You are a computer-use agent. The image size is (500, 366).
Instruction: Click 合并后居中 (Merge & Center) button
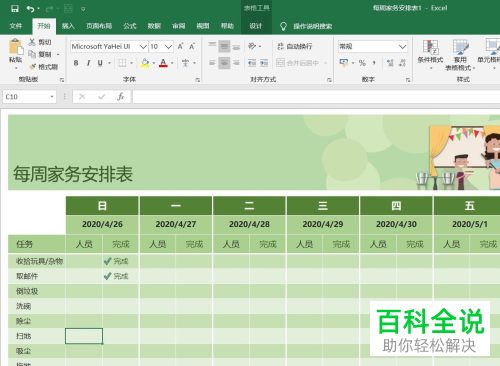click(x=297, y=63)
